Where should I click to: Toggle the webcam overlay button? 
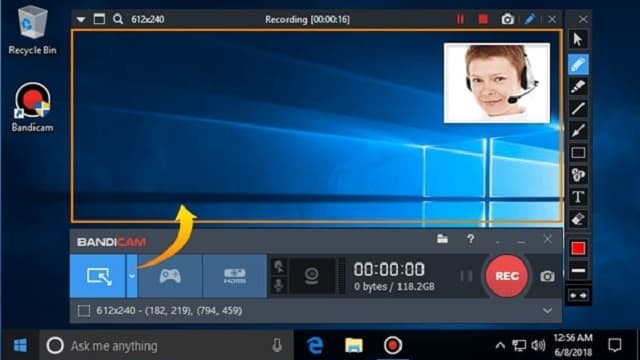coord(312,276)
